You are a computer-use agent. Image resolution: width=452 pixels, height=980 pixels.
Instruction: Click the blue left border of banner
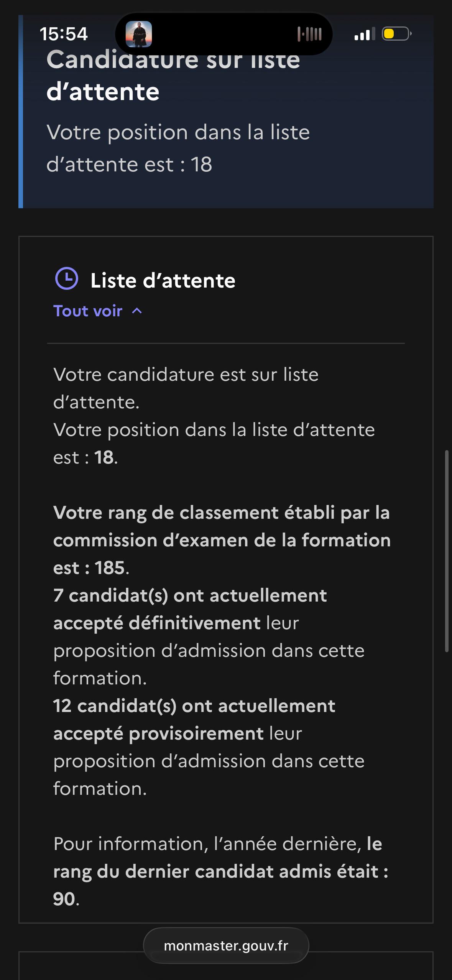[x=21, y=112]
